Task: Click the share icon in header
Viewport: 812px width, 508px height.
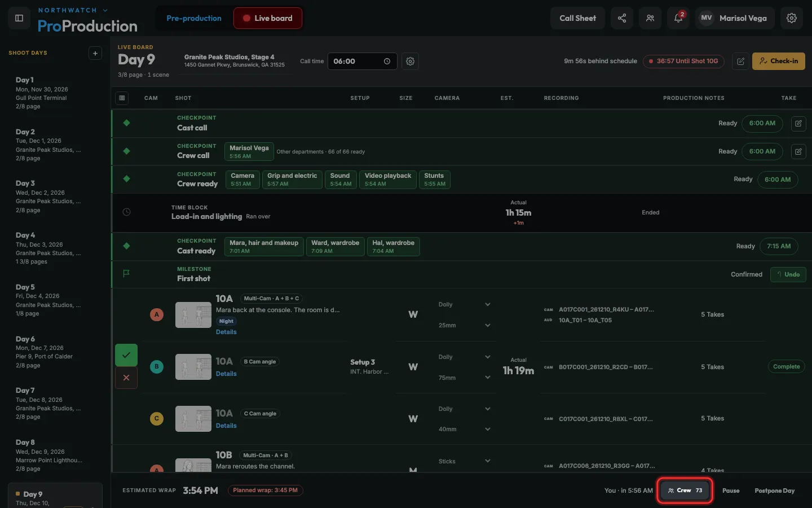Action: point(622,18)
